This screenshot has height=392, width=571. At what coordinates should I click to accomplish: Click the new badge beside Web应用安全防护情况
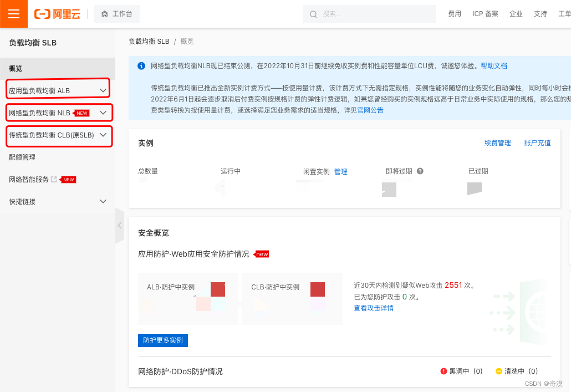tap(261, 254)
